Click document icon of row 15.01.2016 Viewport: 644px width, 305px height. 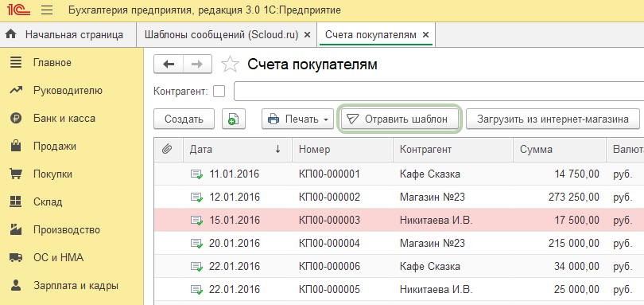[196, 221]
